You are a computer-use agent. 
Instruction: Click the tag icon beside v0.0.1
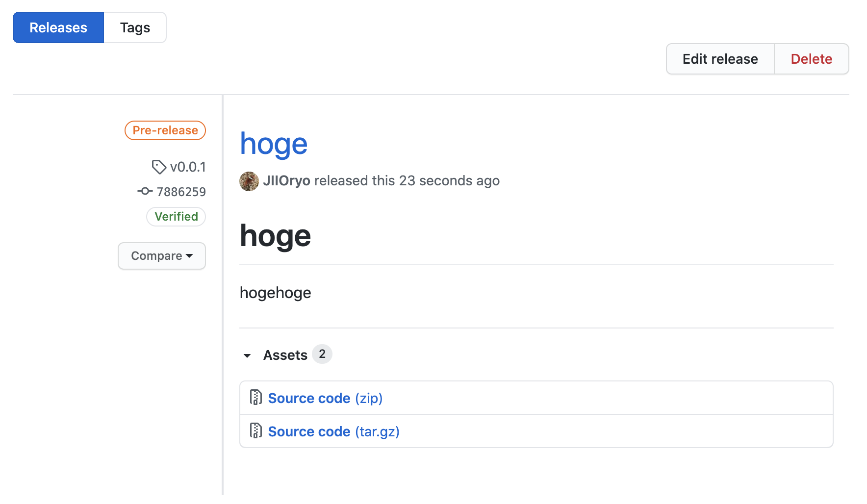158,167
